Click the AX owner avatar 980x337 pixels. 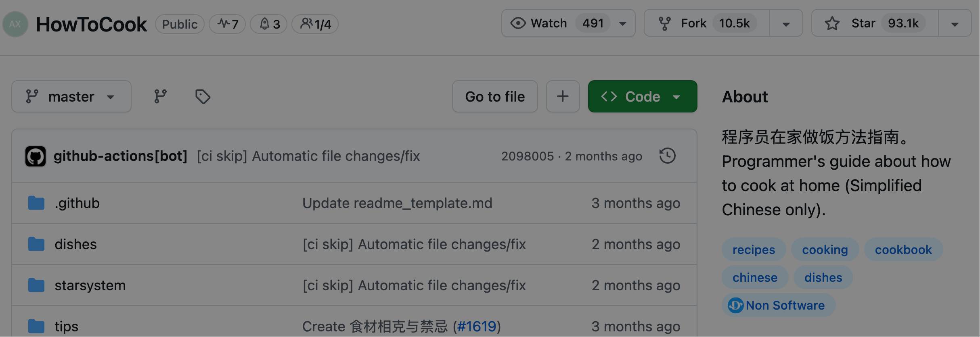15,24
